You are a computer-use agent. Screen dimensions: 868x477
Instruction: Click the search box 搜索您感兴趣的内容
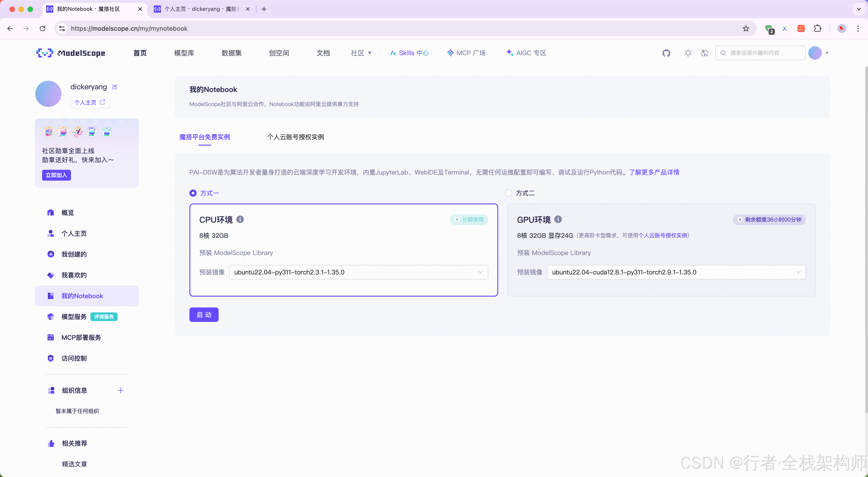(x=760, y=53)
